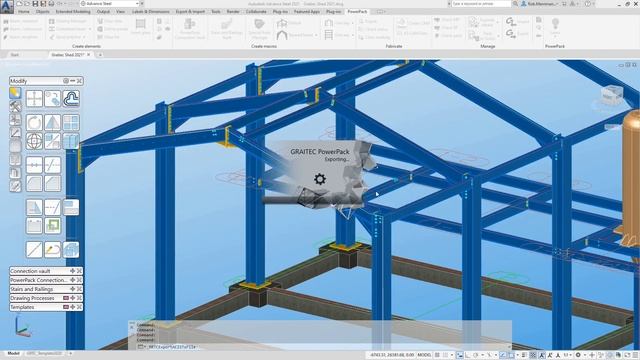Switch to the Start document tab

15,54
